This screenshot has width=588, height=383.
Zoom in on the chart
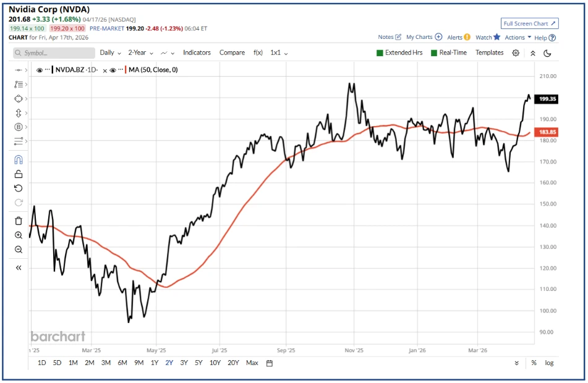pyautogui.click(x=19, y=235)
